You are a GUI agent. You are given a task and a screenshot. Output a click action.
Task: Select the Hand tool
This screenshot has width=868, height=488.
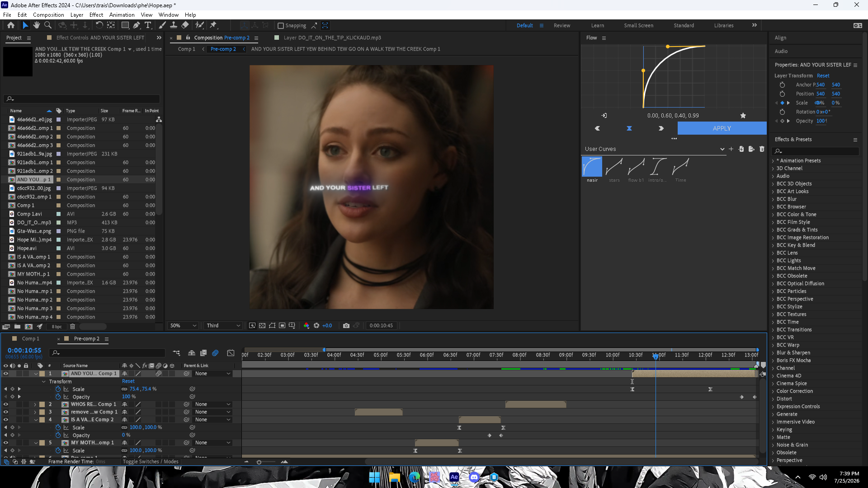pyautogui.click(x=37, y=25)
